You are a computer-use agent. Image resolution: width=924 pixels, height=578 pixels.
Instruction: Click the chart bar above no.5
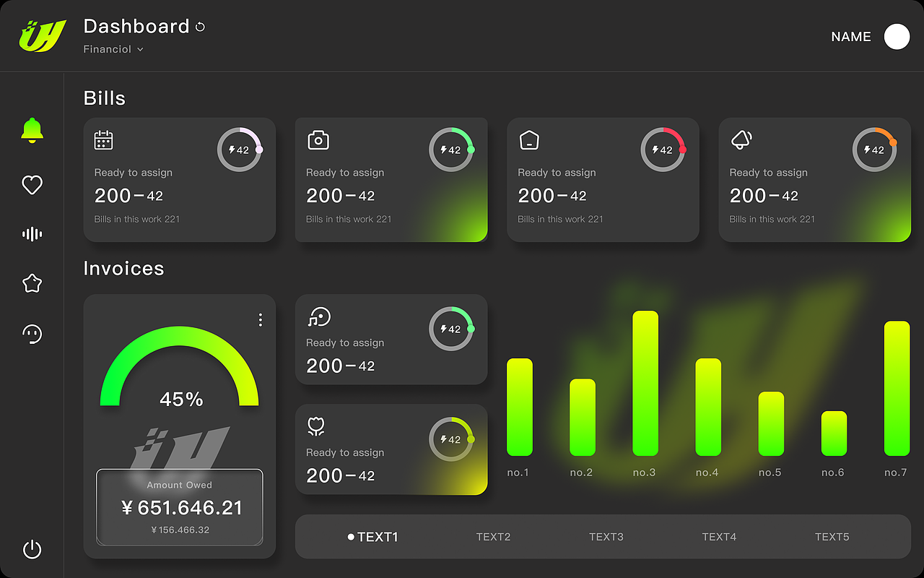pyautogui.click(x=771, y=423)
